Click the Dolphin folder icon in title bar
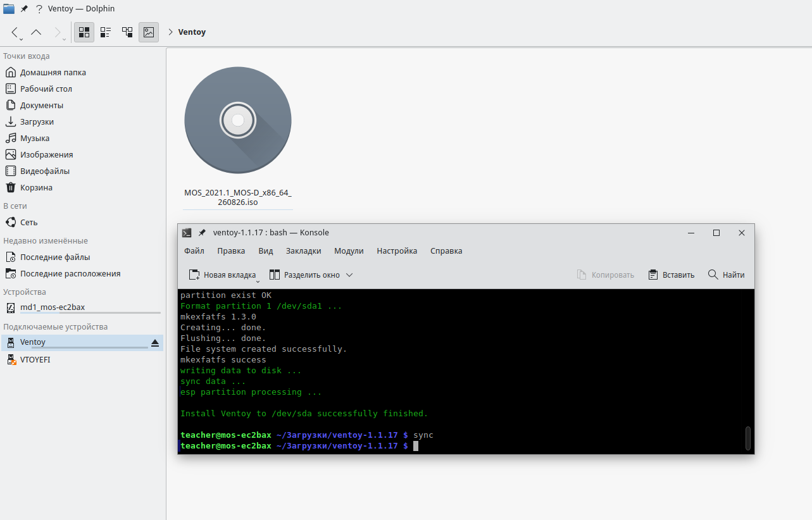Image resolution: width=812 pixels, height=520 pixels. (x=9, y=9)
